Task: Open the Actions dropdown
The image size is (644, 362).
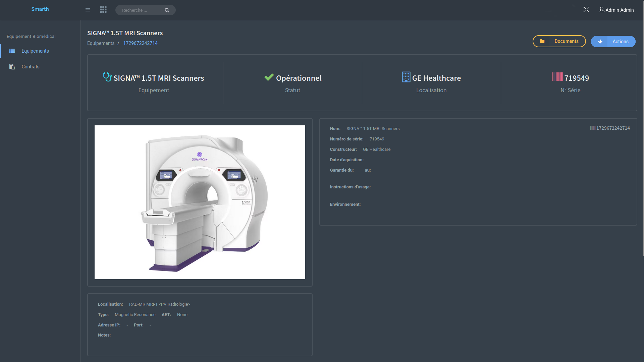Action: [613, 42]
